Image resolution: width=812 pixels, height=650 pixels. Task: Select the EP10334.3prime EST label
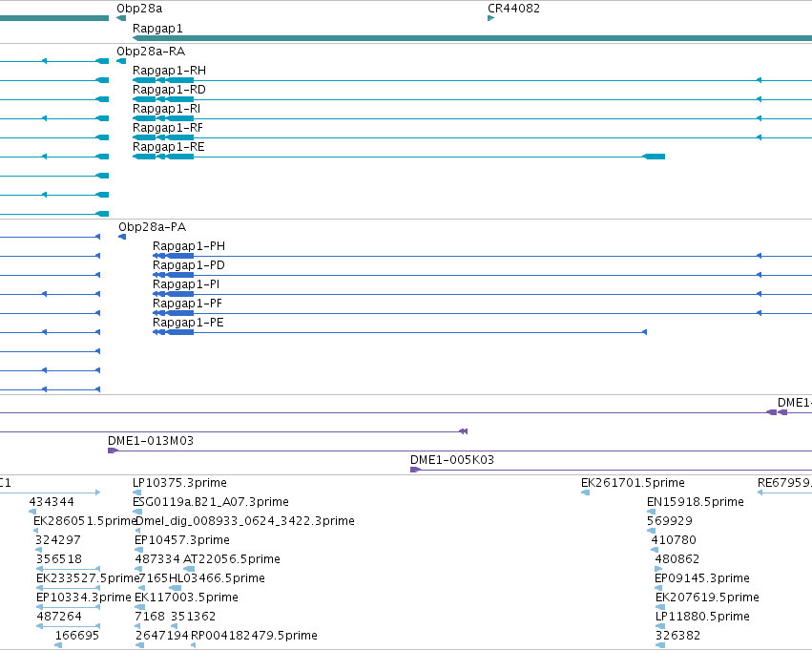[84, 598]
